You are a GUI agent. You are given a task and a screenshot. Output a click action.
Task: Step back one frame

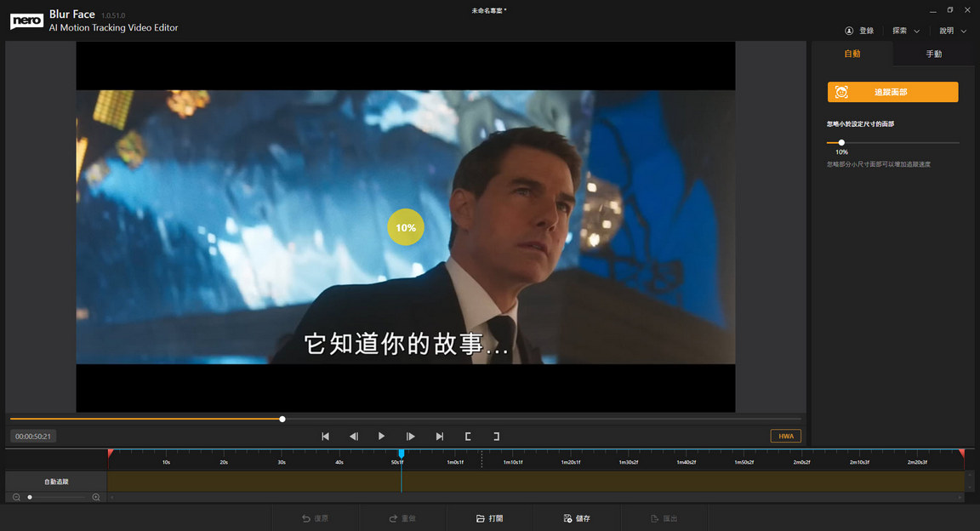(354, 437)
